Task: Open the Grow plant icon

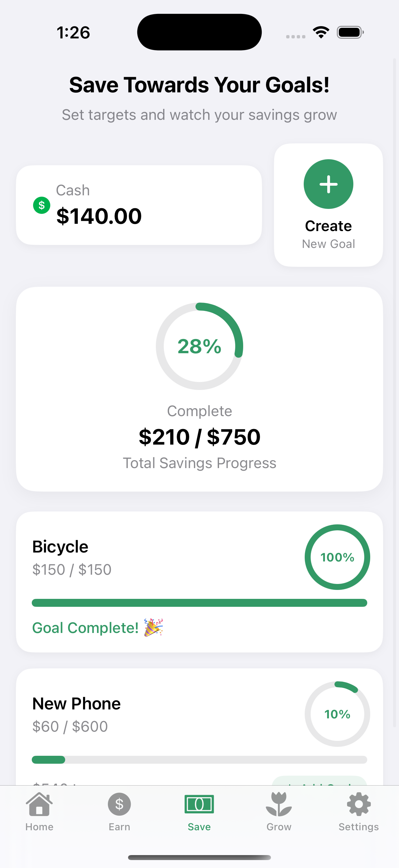Action: 279,804
